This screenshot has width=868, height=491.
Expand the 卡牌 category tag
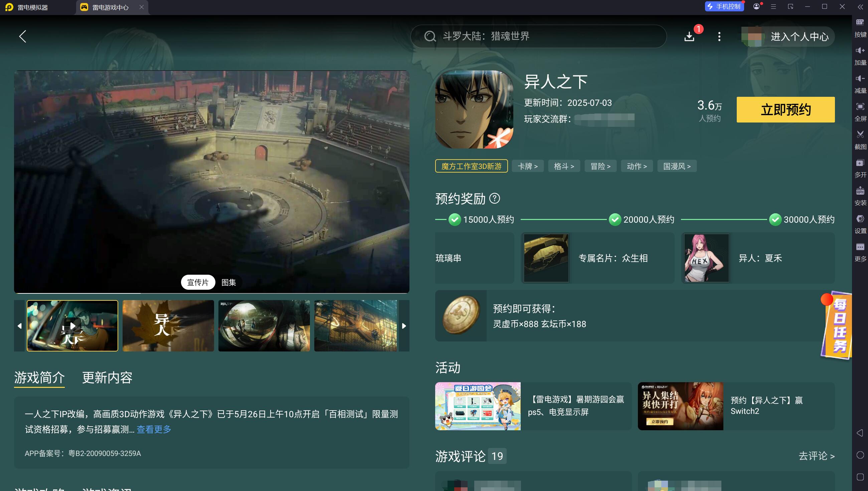tap(528, 166)
